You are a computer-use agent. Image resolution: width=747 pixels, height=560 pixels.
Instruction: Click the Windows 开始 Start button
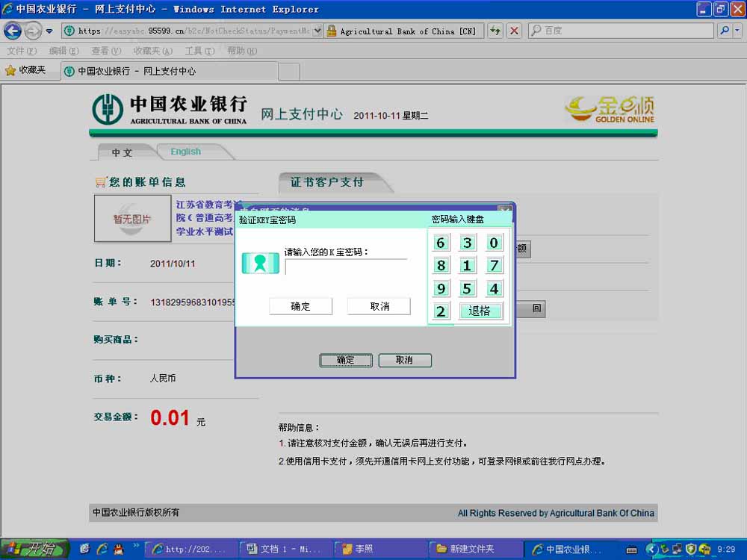coord(35,550)
